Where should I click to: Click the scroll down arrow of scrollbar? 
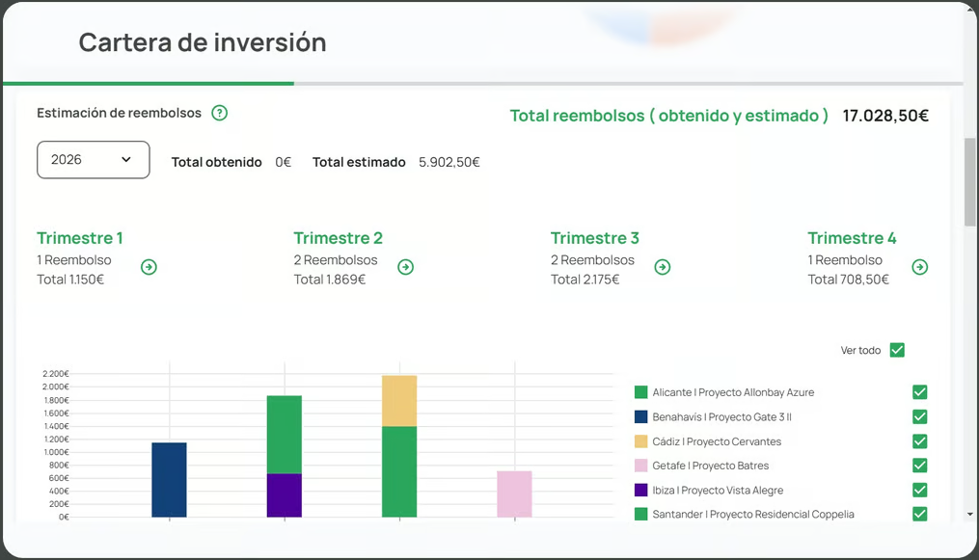(x=970, y=515)
